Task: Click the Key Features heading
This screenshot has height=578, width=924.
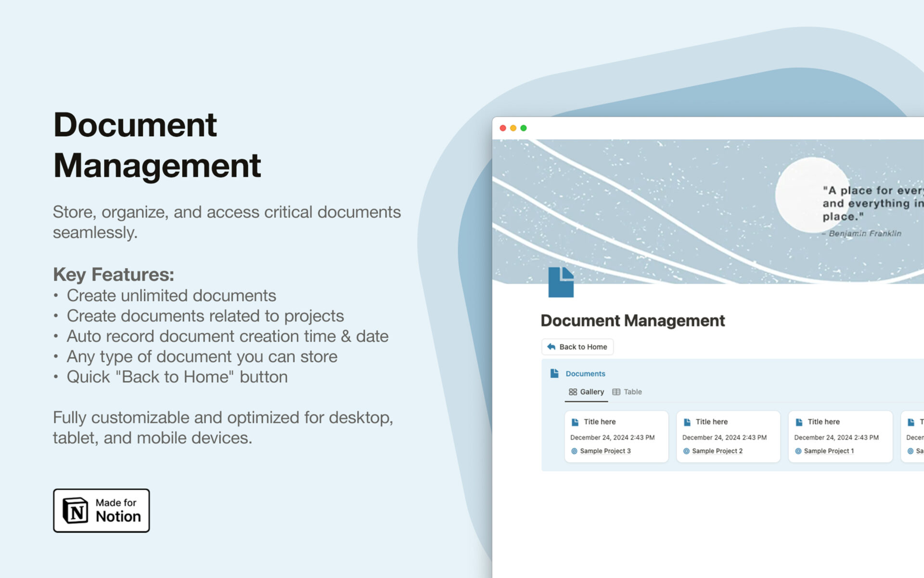Action: coord(114,275)
